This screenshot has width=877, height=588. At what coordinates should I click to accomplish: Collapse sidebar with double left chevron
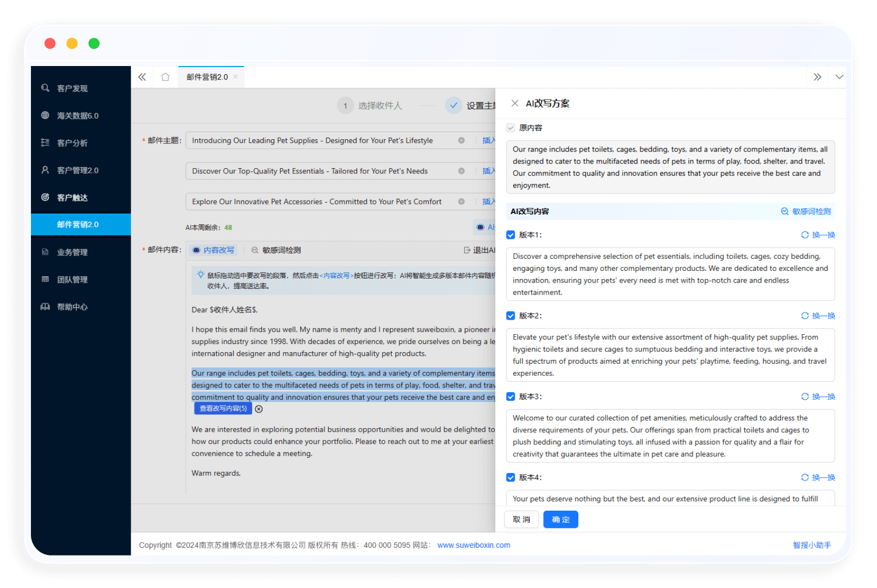tap(142, 77)
